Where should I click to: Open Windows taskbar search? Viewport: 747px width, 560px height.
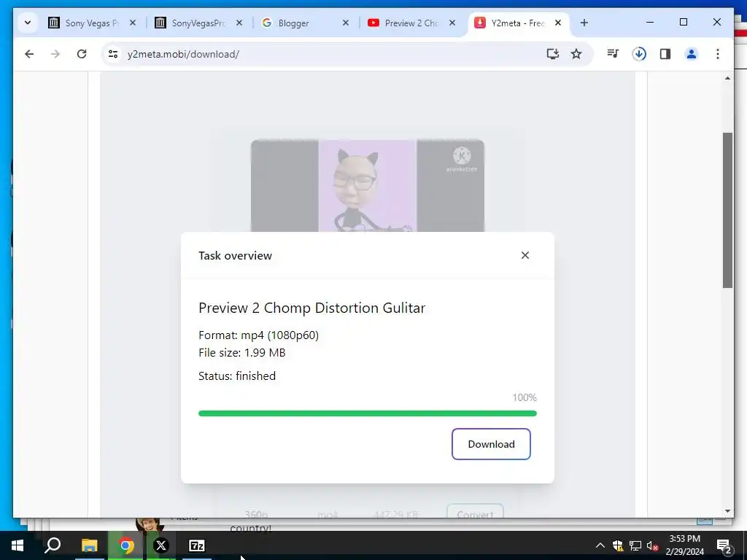[x=53, y=545]
